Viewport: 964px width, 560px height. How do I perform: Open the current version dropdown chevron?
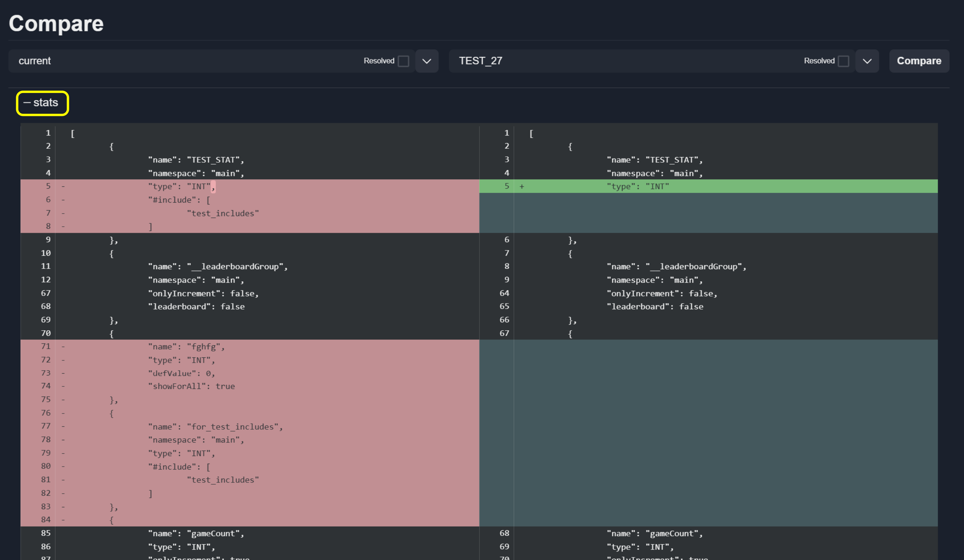(426, 61)
